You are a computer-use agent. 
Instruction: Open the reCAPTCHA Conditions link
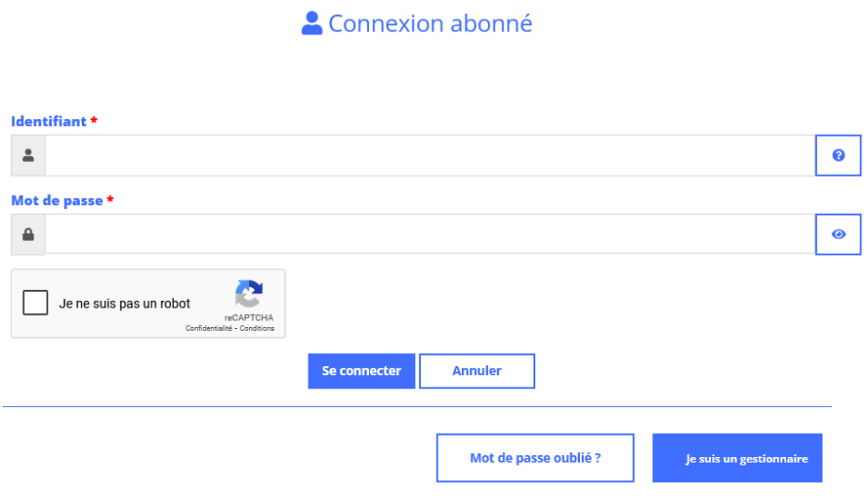257,328
